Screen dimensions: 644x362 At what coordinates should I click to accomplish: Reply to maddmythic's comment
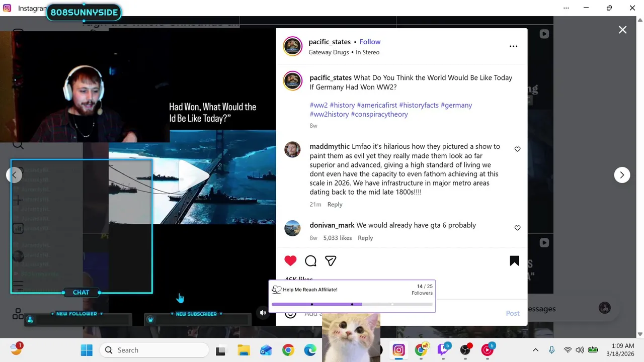[335, 204]
